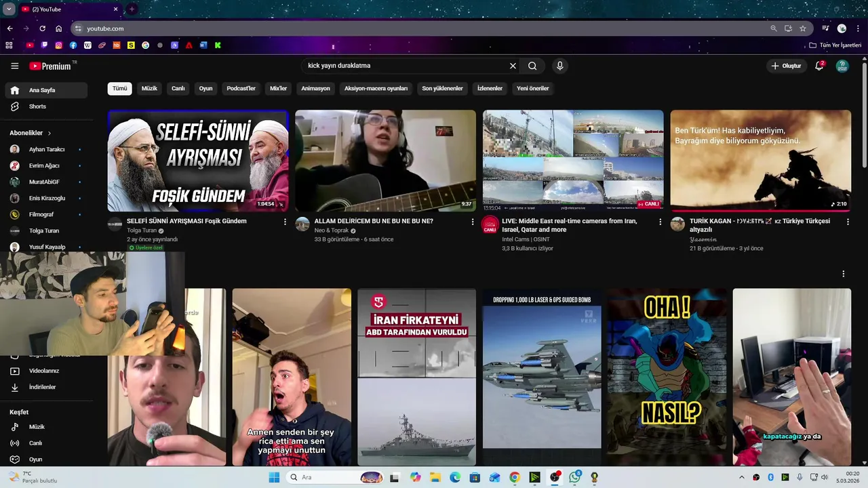Open WhatsApp from the taskbar
The image size is (868, 488).
575,477
